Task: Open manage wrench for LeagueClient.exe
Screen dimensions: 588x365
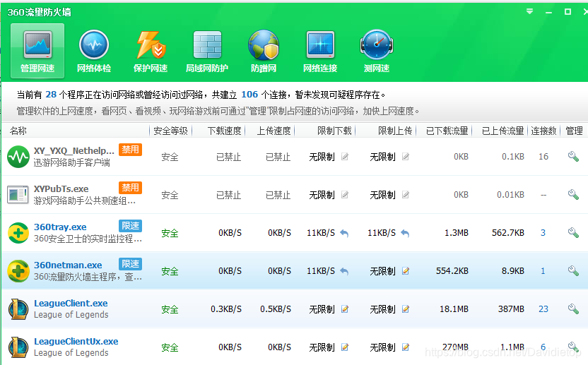Action: (x=573, y=309)
